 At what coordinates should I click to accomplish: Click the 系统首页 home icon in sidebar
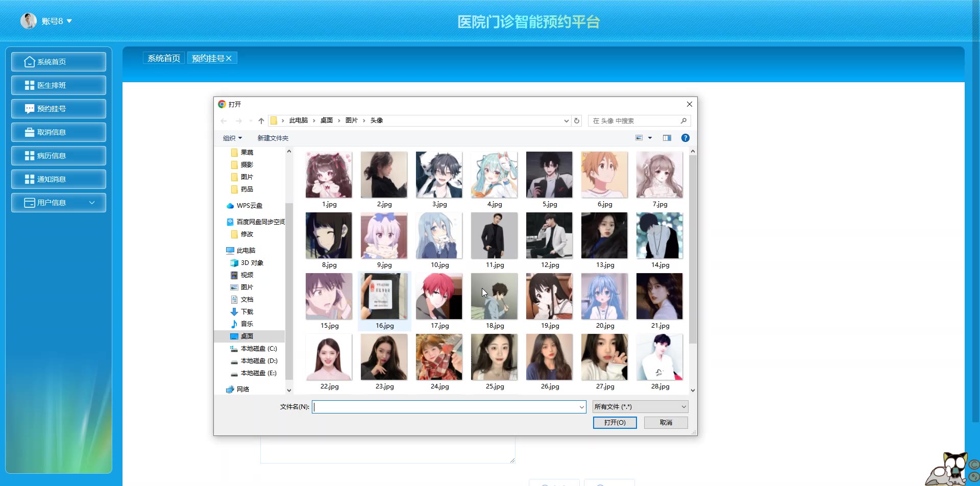click(x=30, y=62)
